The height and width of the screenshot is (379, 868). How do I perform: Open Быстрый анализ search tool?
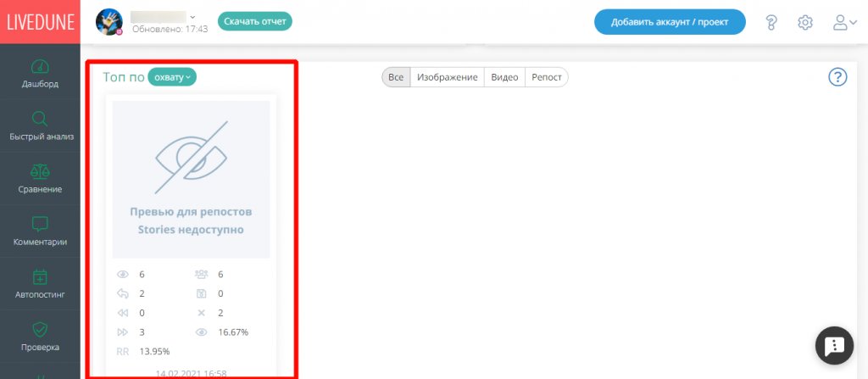(x=41, y=126)
